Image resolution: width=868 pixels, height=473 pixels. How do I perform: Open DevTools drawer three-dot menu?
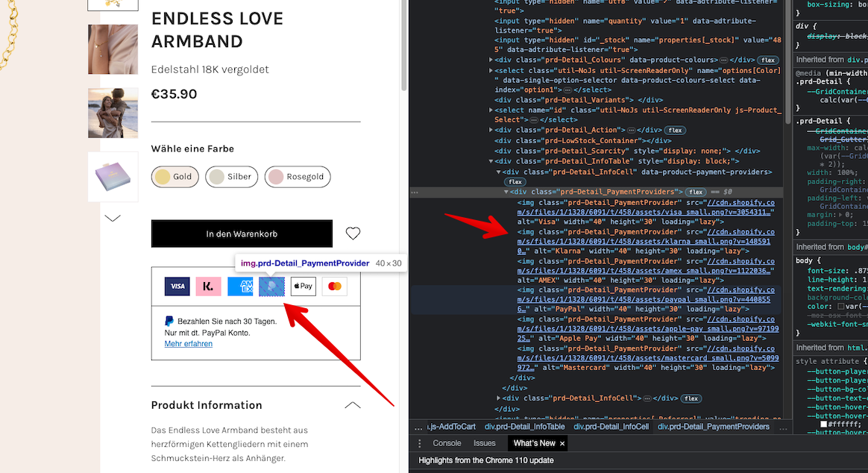coord(420,443)
